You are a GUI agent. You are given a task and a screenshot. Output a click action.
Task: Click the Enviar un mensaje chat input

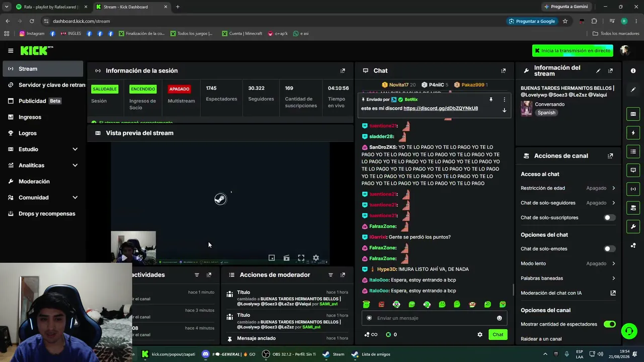tap(434, 318)
